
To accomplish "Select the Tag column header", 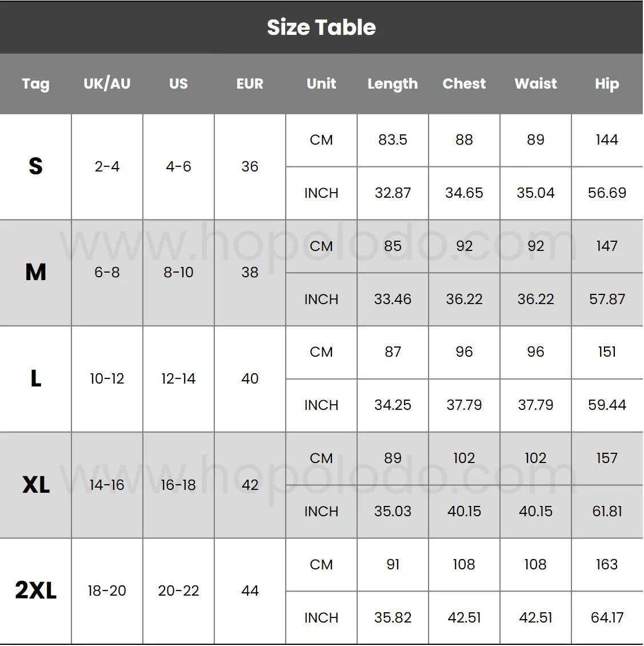I will [x=36, y=84].
